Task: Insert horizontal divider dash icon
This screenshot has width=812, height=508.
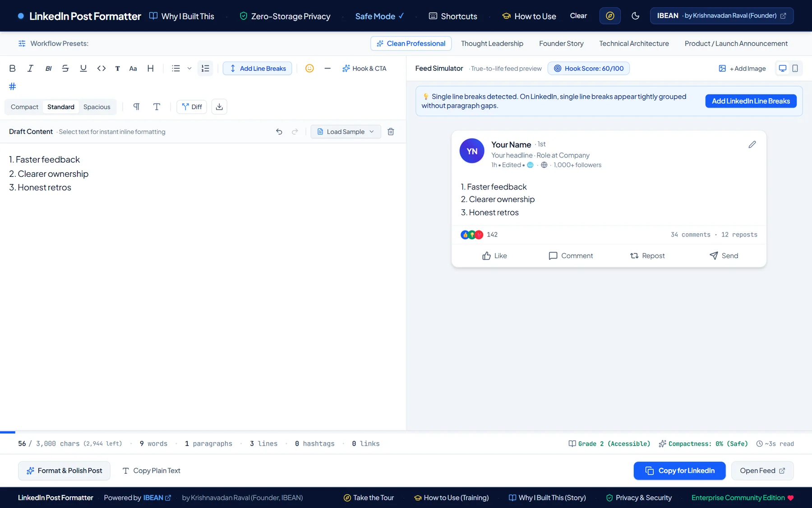Action: [x=328, y=69]
